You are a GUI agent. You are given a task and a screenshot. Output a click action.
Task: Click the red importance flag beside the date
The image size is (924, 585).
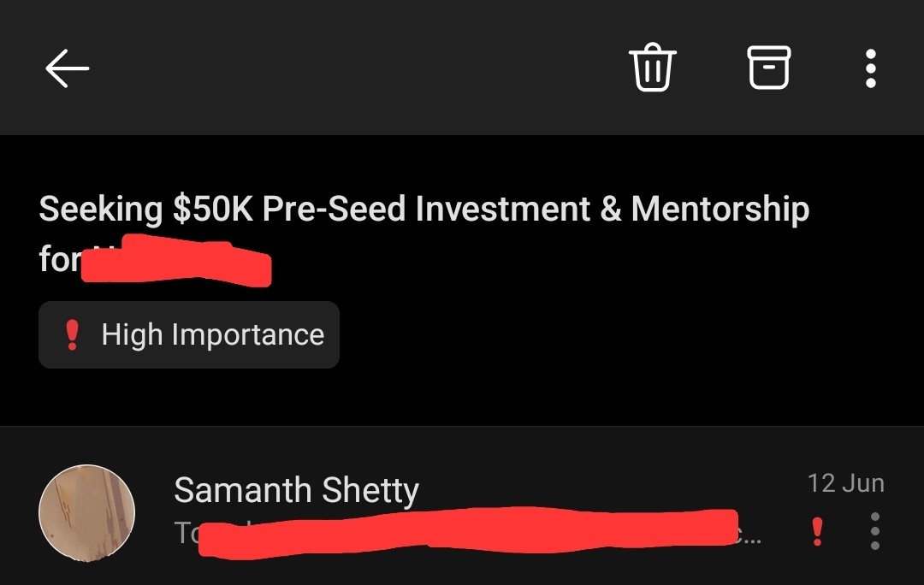click(817, 532)
